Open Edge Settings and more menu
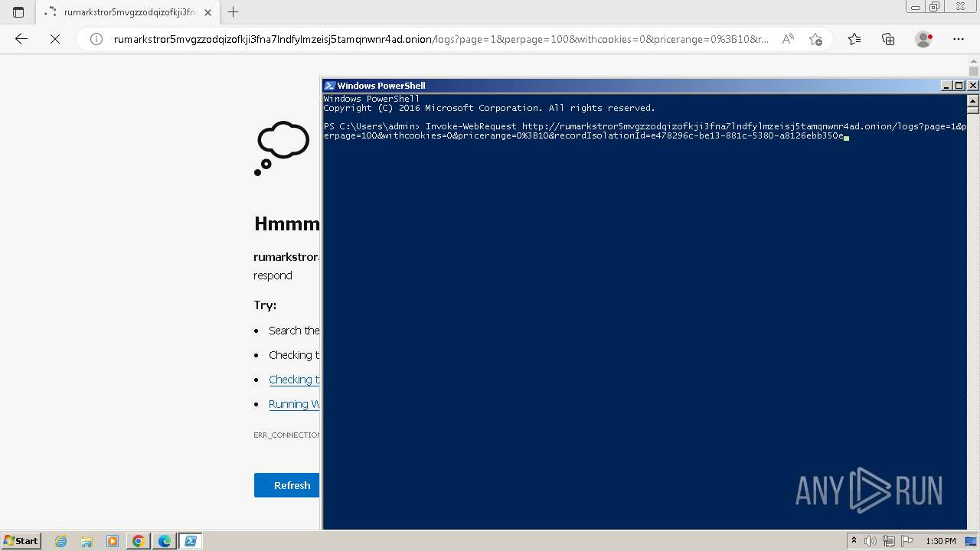980x551 pixels. [x=959, y=39]
